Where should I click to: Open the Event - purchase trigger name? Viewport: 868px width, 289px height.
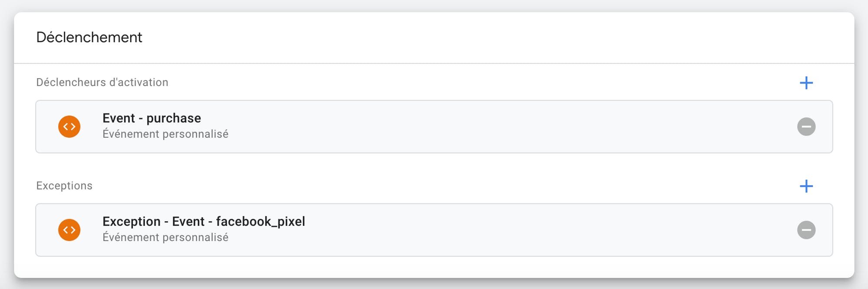click(151, 118)
